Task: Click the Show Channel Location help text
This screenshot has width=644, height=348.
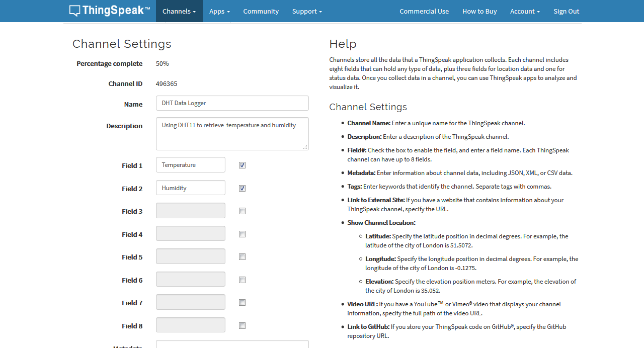Action: [381, 223]
